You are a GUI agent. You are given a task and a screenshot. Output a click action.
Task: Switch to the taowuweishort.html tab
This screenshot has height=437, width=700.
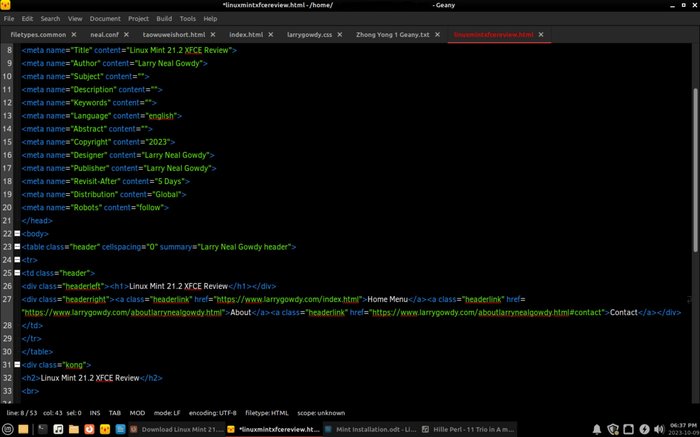click(x=174, y=34)
